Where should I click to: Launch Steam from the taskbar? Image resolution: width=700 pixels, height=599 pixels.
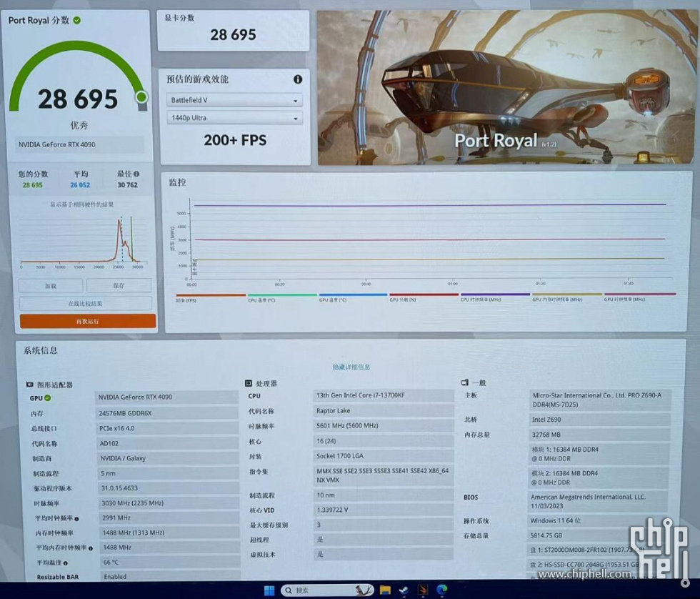pos(404,590)
